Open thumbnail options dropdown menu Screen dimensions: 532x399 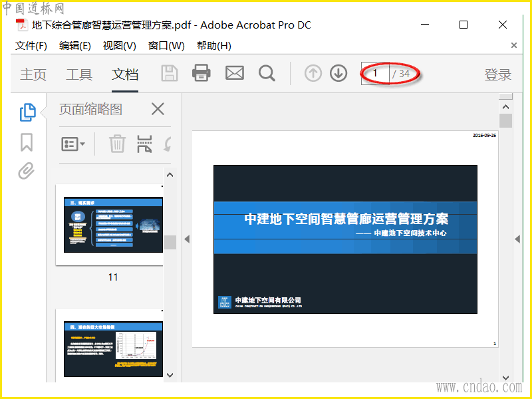(73, 144)
